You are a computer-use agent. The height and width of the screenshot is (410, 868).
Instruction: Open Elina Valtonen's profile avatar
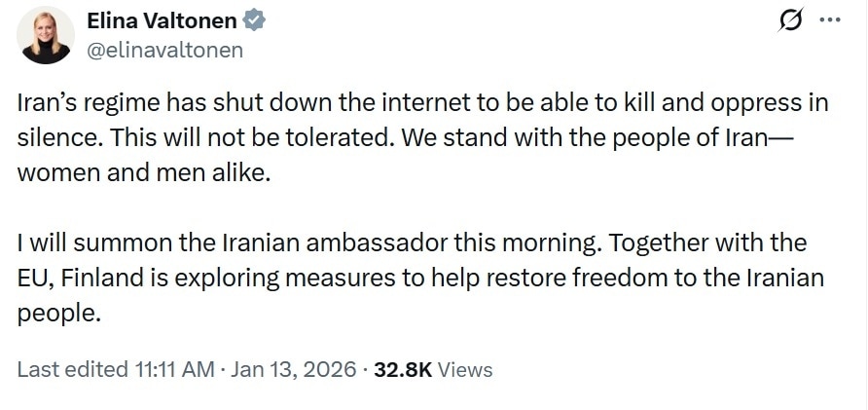pos(47,35)
